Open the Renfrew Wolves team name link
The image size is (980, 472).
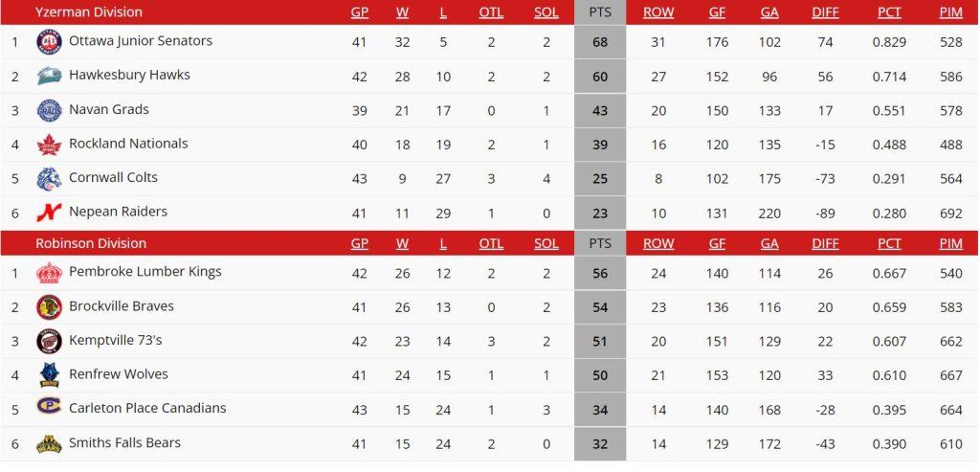point(118,374)
